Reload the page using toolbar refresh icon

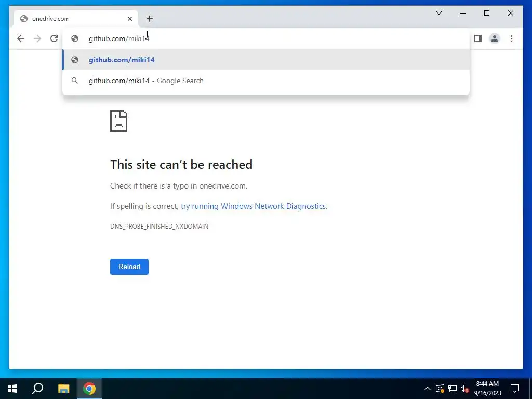pos(54,38)
